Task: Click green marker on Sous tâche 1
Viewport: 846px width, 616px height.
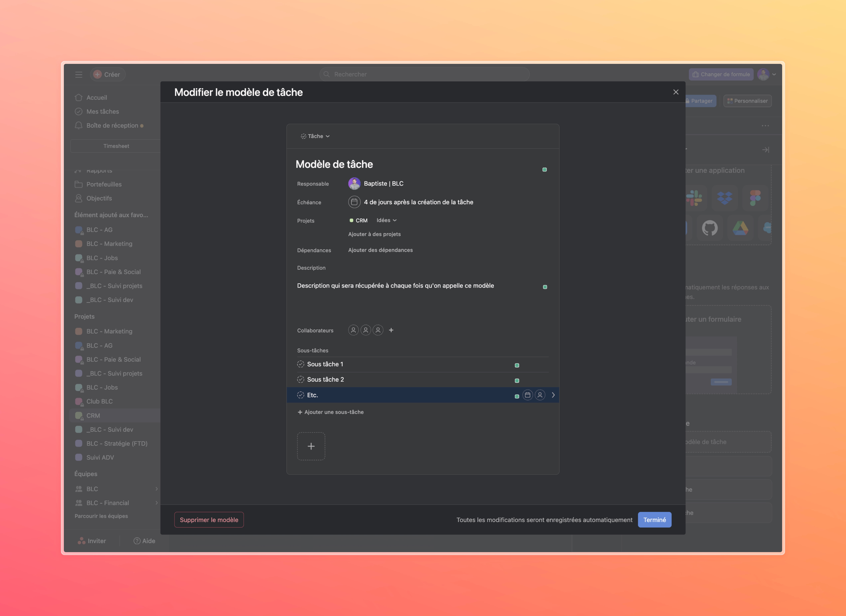Action: [x=517, y=365]
